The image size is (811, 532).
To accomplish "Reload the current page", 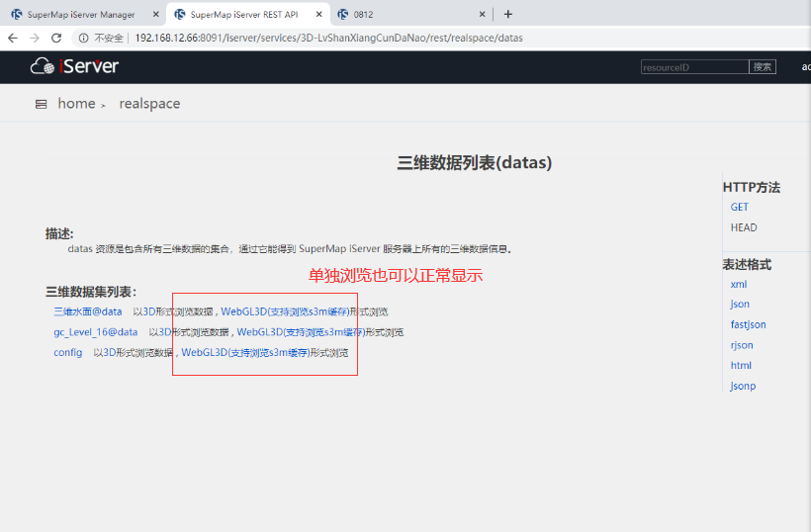I will point(56,38).
